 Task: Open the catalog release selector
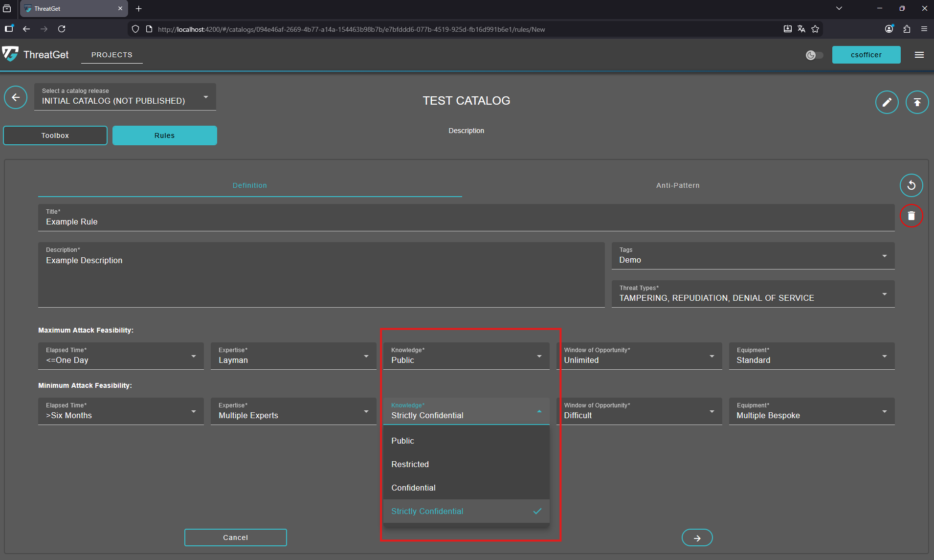[x=125, y=97]
